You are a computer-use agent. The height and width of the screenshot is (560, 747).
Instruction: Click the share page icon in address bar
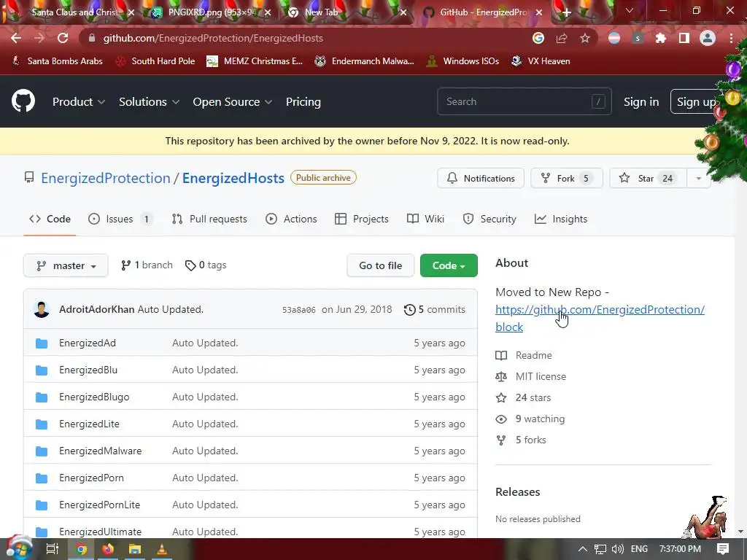562,38
